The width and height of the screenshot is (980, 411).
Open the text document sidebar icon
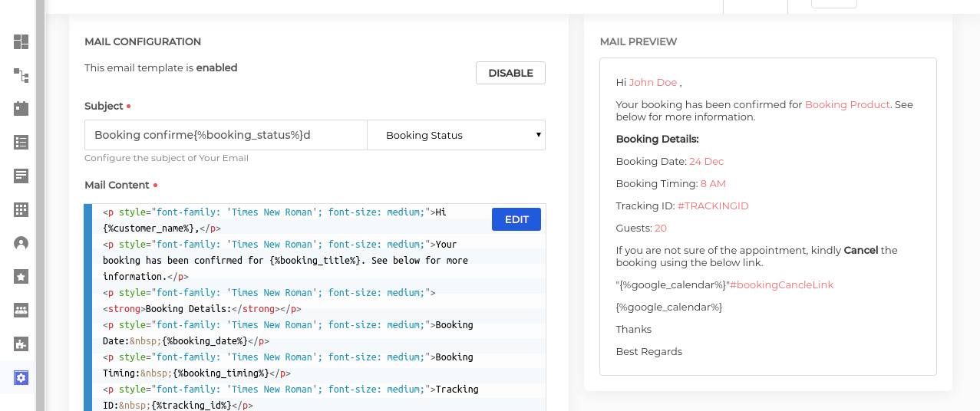pos(21,176)
